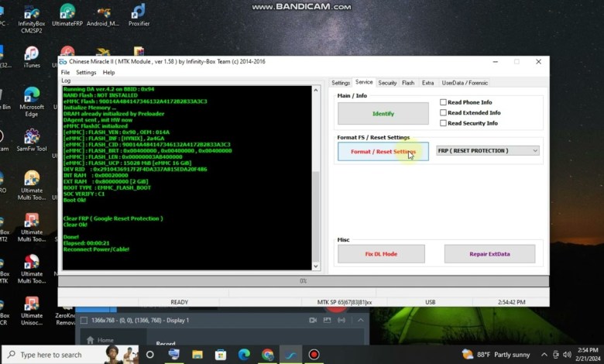Open the Settings menu in the menu bar
This screenshot has height=364, width=604.
click(86, 73)
